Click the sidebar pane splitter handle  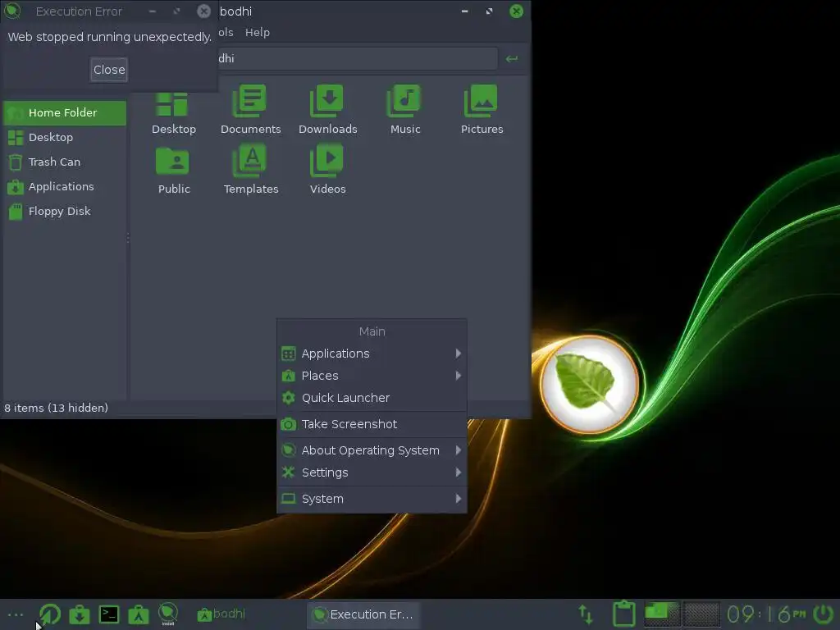click(128, 238)
